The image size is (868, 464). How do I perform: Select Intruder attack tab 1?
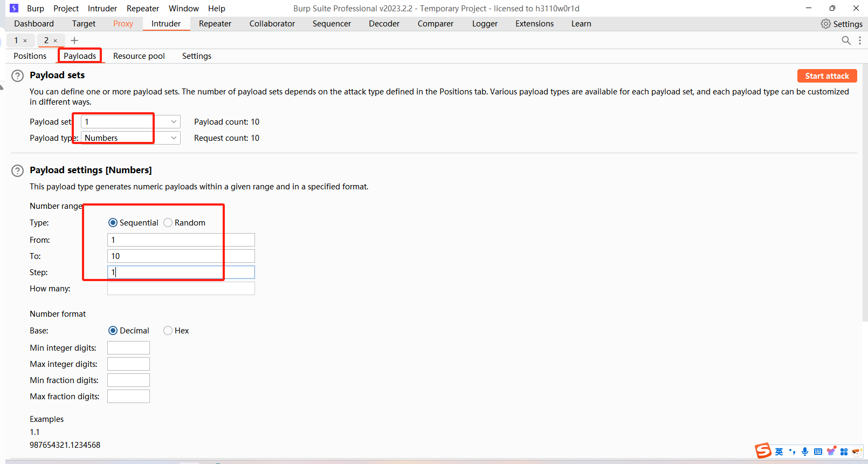16,40
